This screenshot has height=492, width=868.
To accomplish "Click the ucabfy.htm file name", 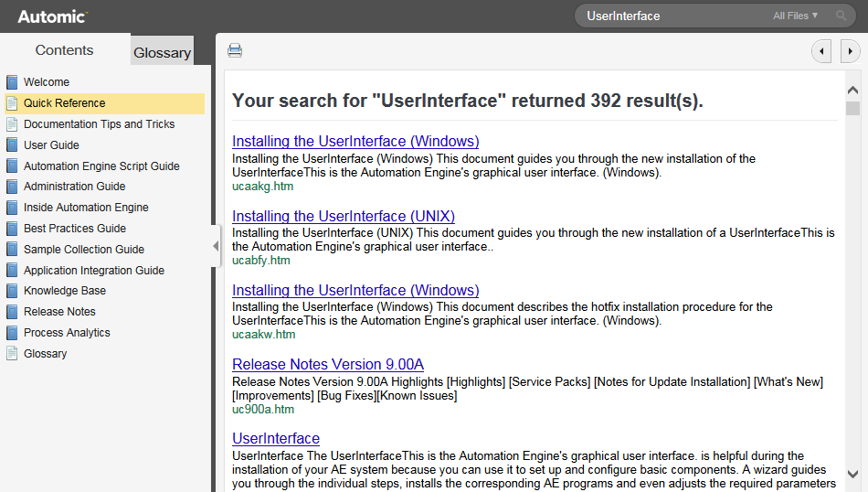I will 260,261.
